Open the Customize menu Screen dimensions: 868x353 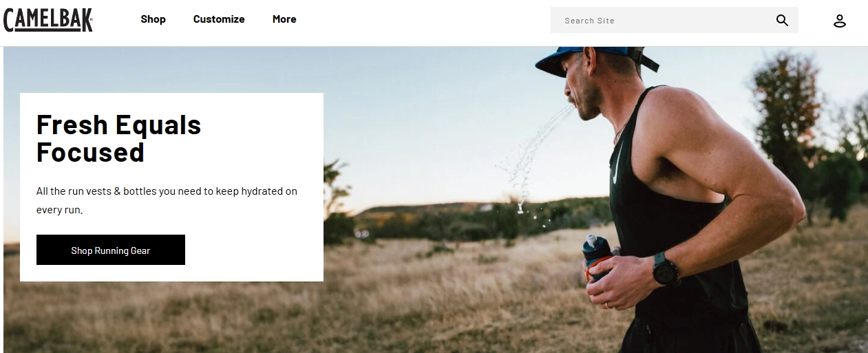219,19
